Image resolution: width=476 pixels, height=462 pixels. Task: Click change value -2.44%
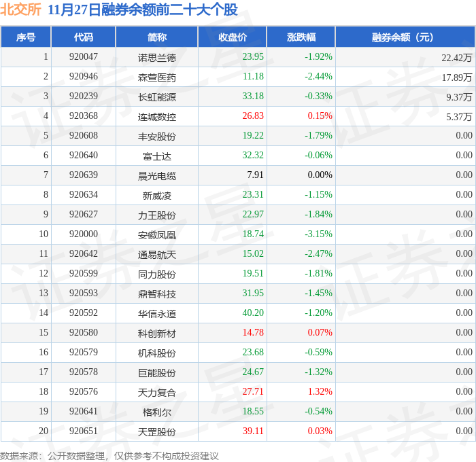[318, 77]
